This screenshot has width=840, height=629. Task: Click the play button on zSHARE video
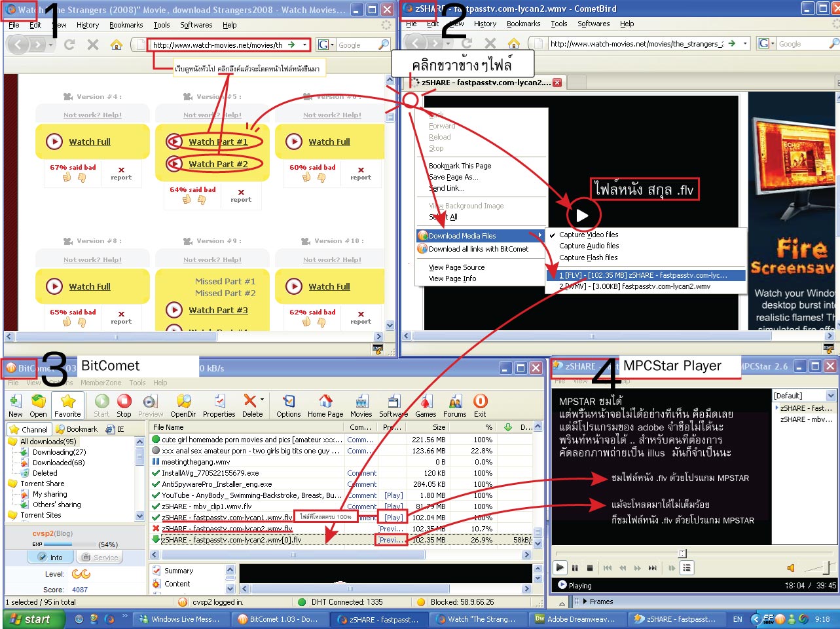click(583, 215)
